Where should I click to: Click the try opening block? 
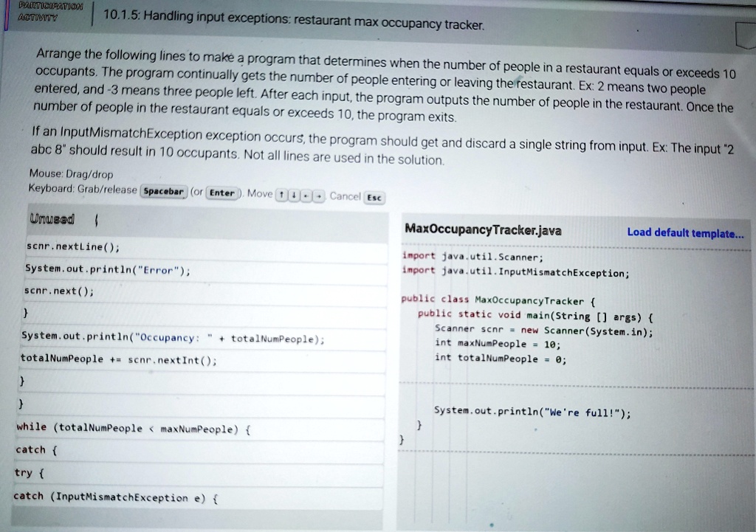(28, 473)
